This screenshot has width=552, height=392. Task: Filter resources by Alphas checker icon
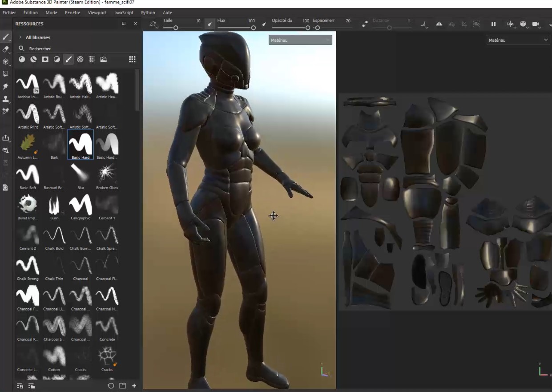(80, 59)
